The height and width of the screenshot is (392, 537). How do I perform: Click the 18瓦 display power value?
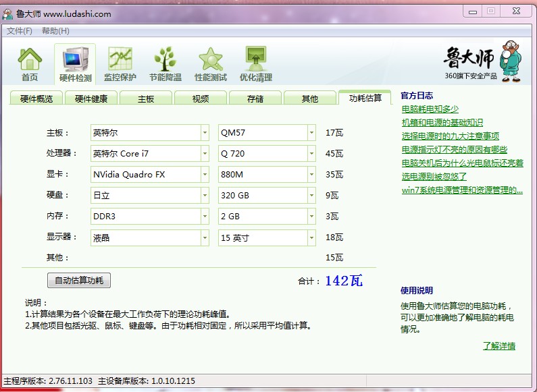click(334, 237)
